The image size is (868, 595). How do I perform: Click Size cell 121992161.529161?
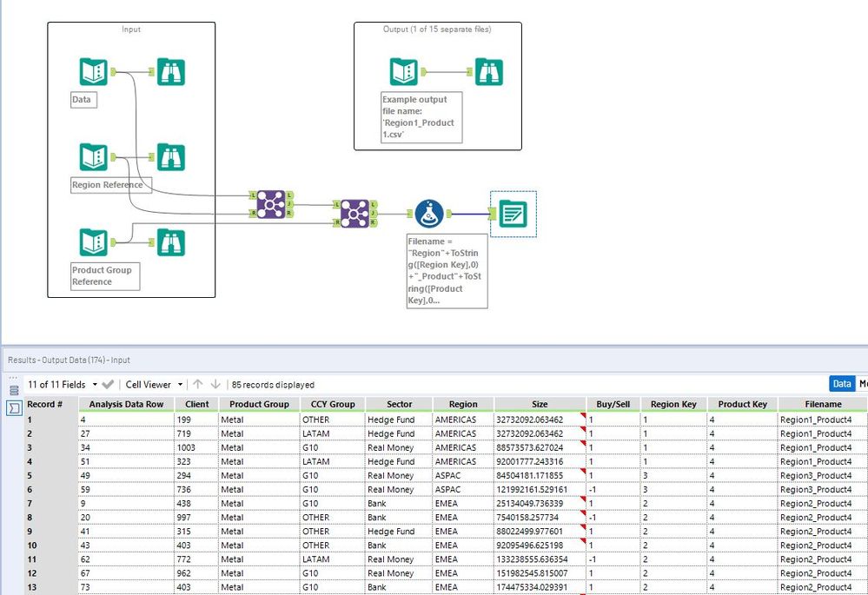coord(540,489)
